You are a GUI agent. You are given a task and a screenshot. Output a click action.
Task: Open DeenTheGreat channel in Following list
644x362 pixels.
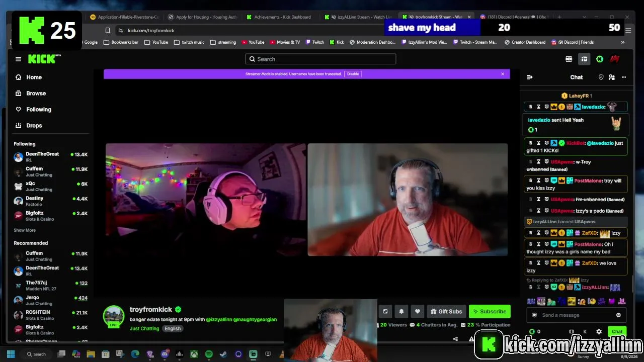(x=51, y=157)
